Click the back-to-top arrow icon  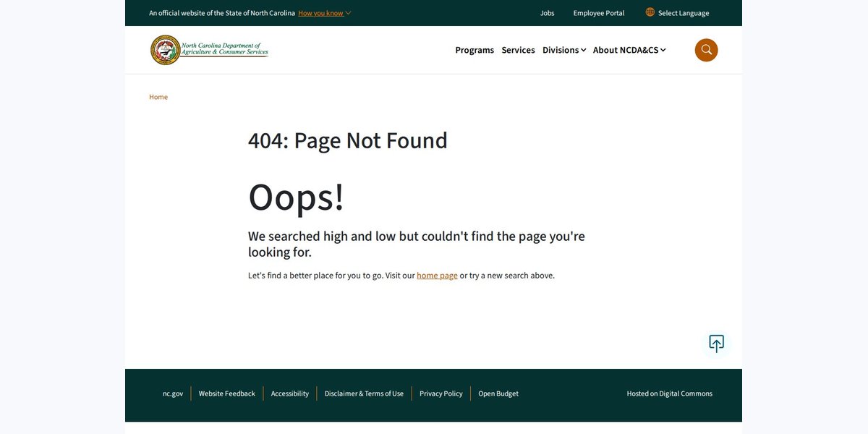716,344
